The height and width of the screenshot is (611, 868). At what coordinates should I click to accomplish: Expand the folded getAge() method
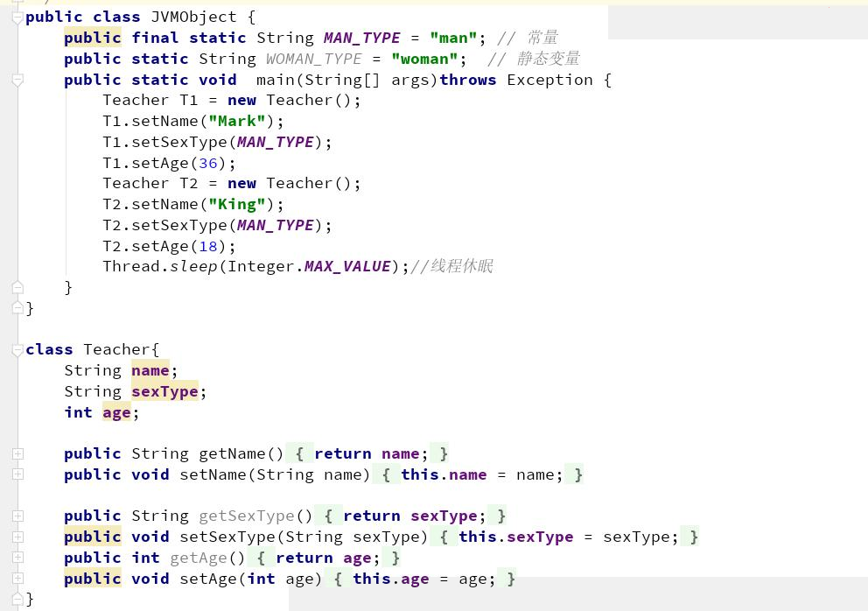17,558
